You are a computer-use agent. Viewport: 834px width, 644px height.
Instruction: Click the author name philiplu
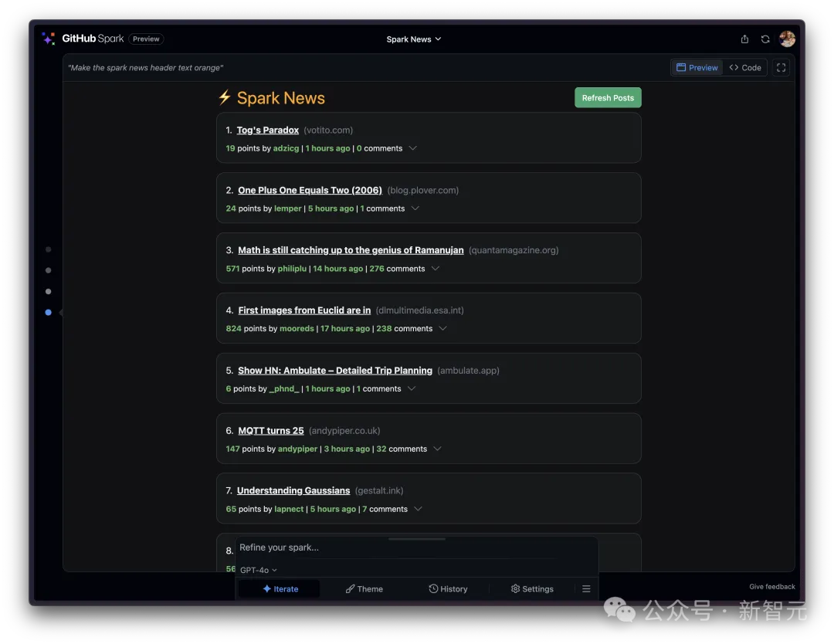coord(292,269)
